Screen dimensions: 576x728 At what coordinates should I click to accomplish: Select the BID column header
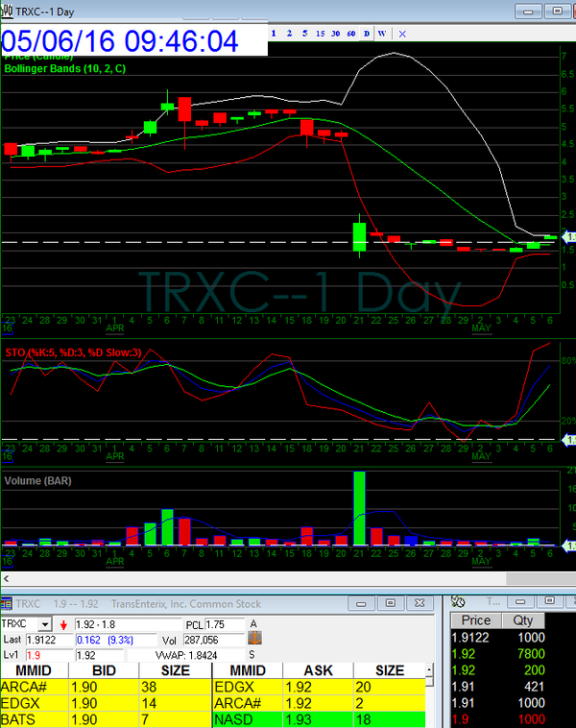tap(105, 670)
